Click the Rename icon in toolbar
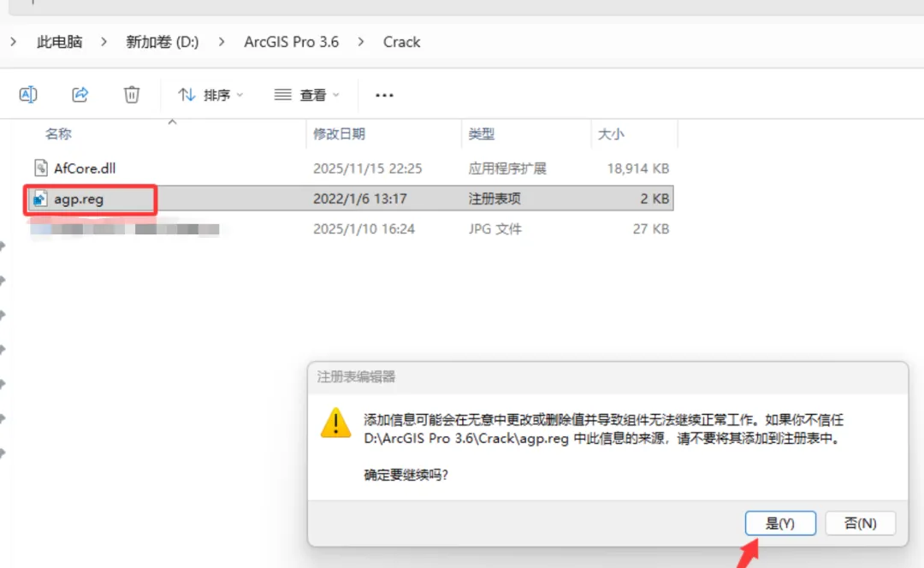This screenshot has height=568, width=924. coord(27,94)
